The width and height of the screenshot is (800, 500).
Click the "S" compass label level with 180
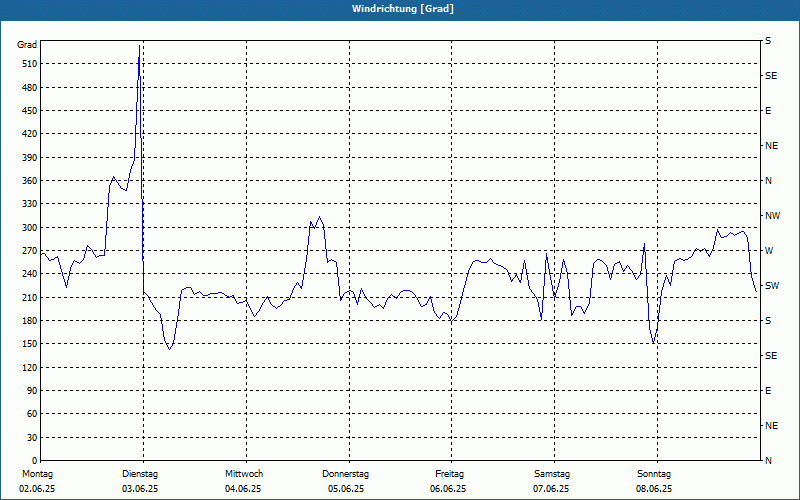(x=768, y=321)
